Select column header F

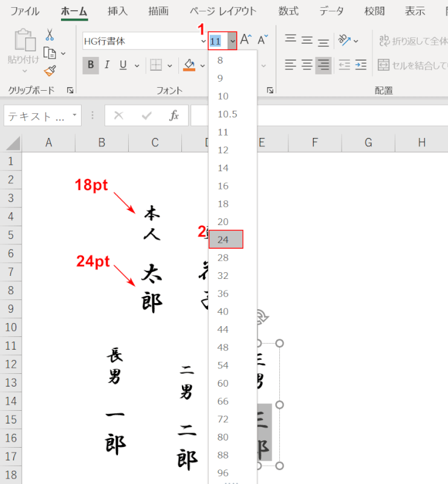tap(315, 143)
